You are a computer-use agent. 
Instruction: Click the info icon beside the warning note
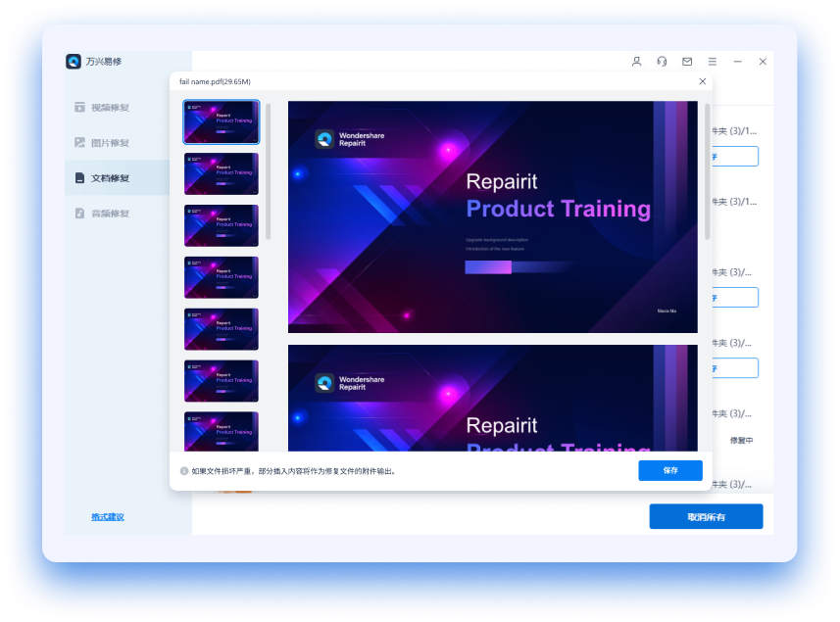pos(183,471)
